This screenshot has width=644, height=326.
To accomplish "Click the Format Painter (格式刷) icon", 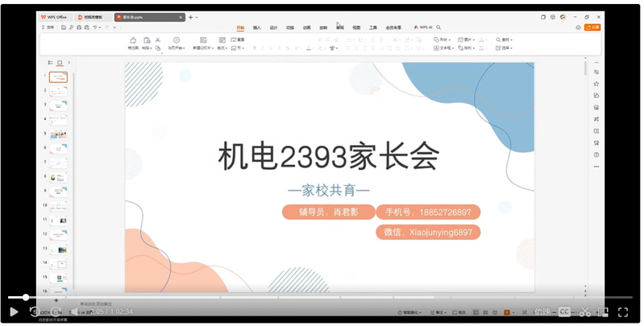I will click(133, 40).
